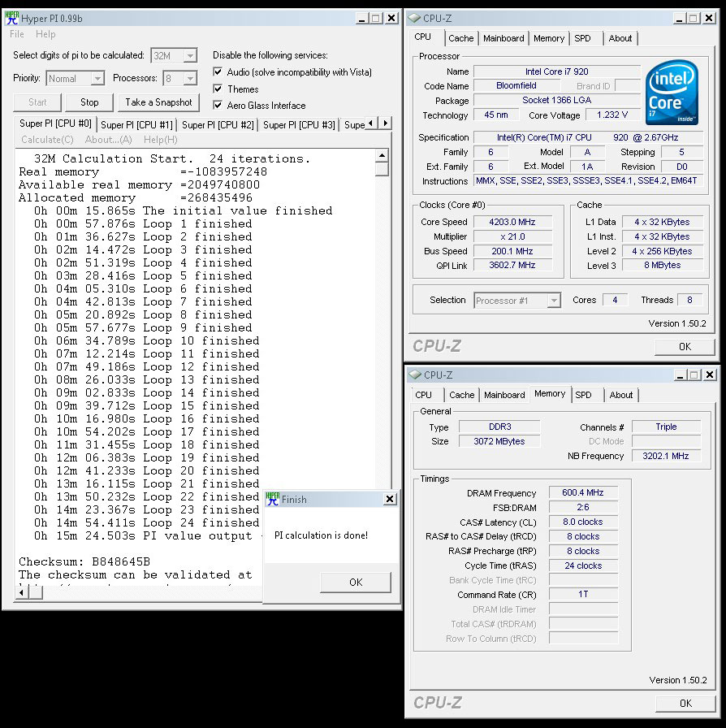Click the processor Name field Intel Core i7 920
The width and height of the screenshot is (726, 728).
coord(556,71)
